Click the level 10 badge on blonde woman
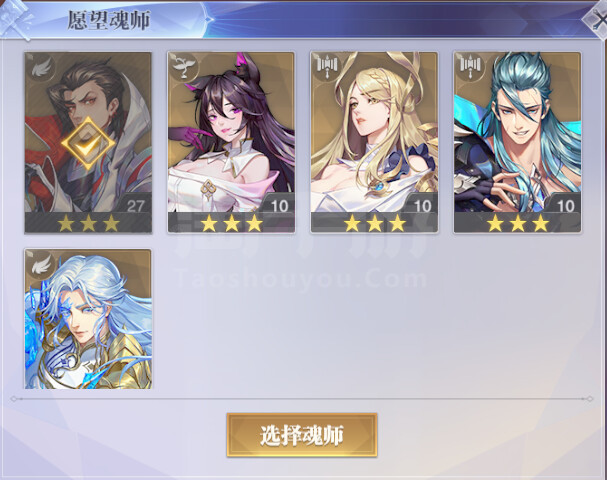 tap(422, 205)
